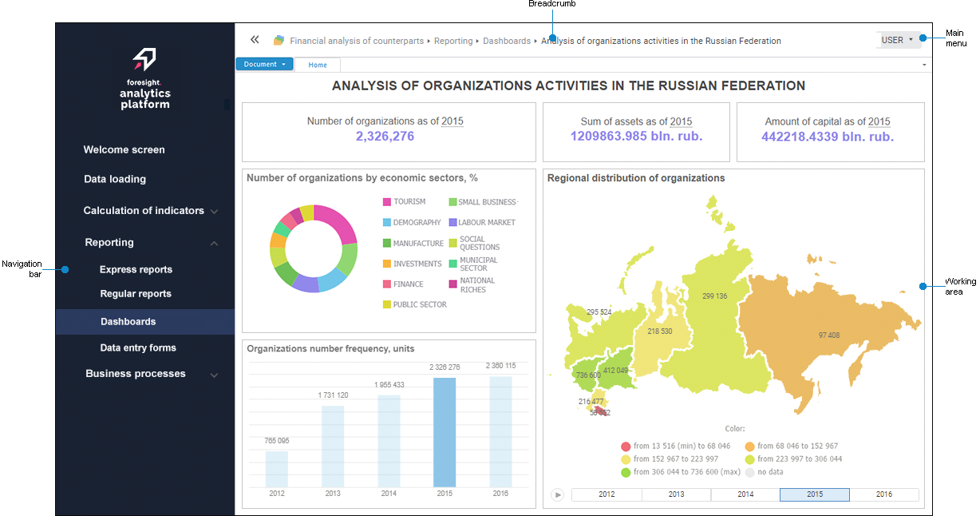
Task: Go to Data entry forms
Action: [138, 347]
